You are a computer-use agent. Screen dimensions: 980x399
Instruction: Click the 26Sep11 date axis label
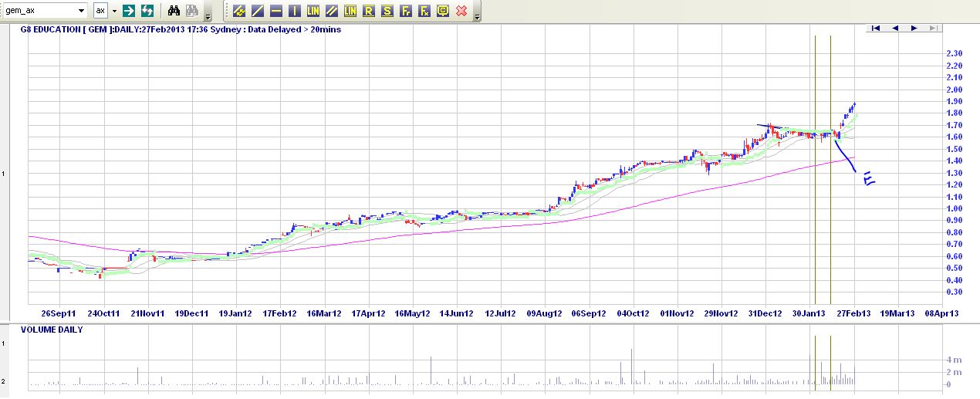(59, 313)
